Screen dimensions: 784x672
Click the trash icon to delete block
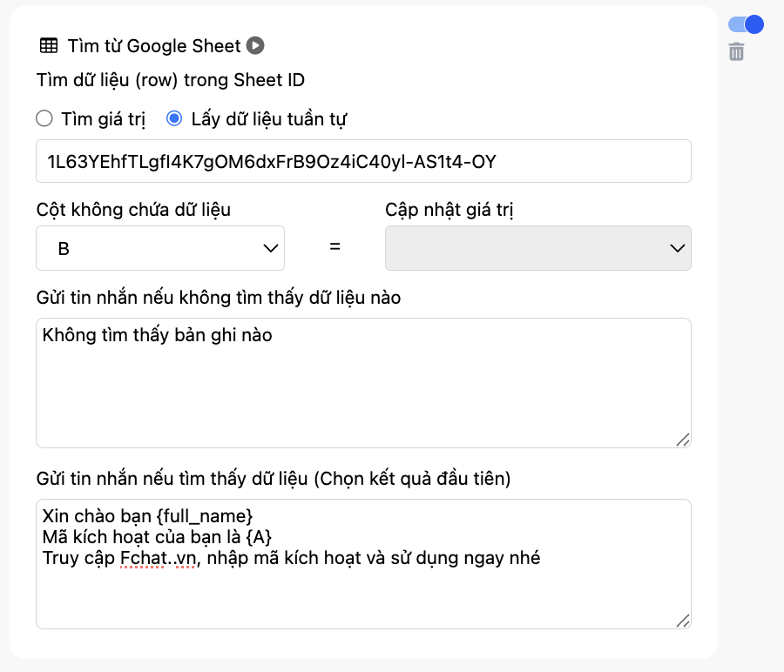coord(736,51)
